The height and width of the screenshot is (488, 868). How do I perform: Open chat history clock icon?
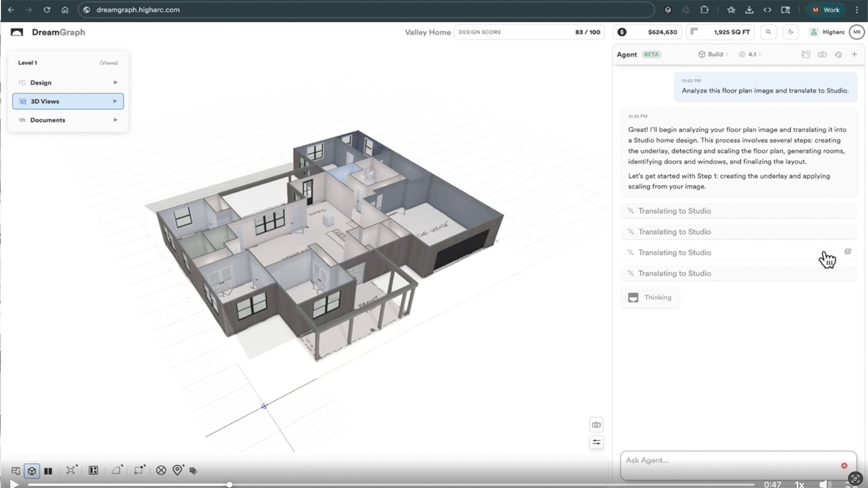838,55
